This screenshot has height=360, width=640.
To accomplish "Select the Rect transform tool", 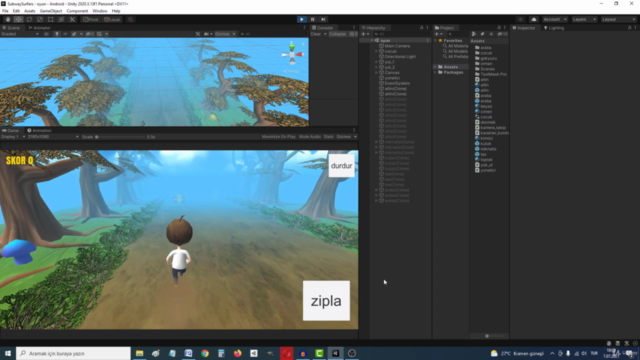I will [x=50, y=19].
